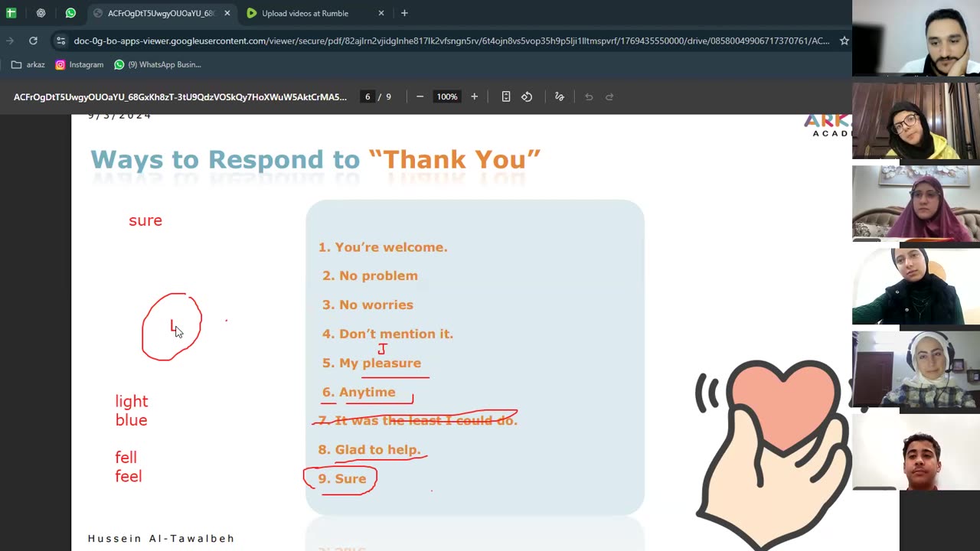Select participant video with purple hijab

(916, 204)
